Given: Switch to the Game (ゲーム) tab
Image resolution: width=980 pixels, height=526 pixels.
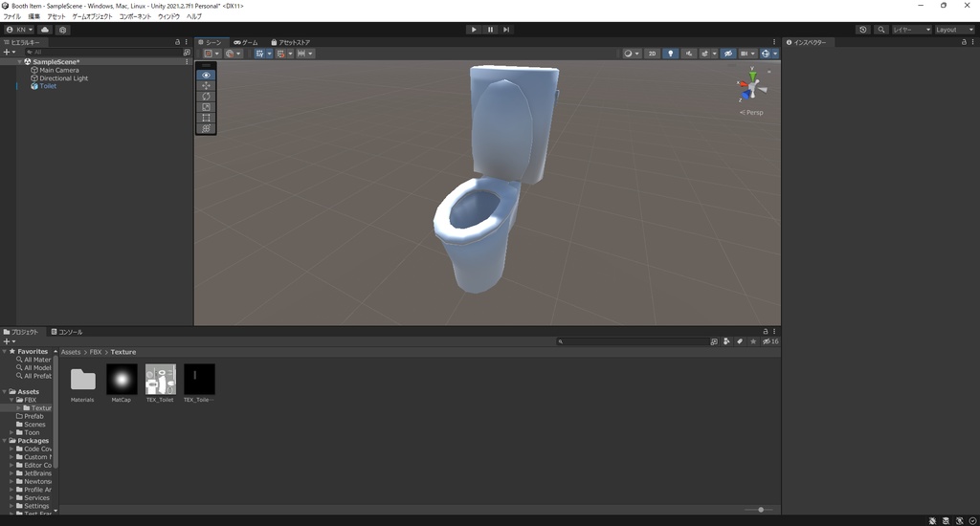Looking at the screenshot, I should pyautogui.click(x=246, y=42).
